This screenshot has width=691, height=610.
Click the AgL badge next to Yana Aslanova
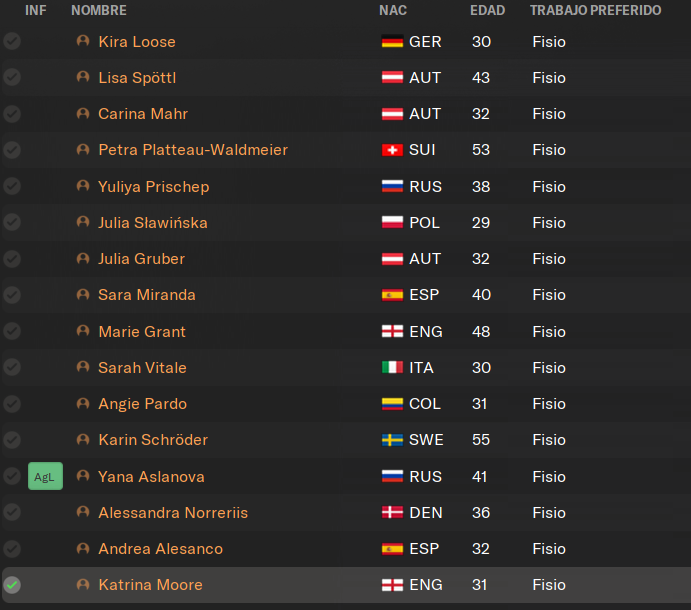coord(45,476)
